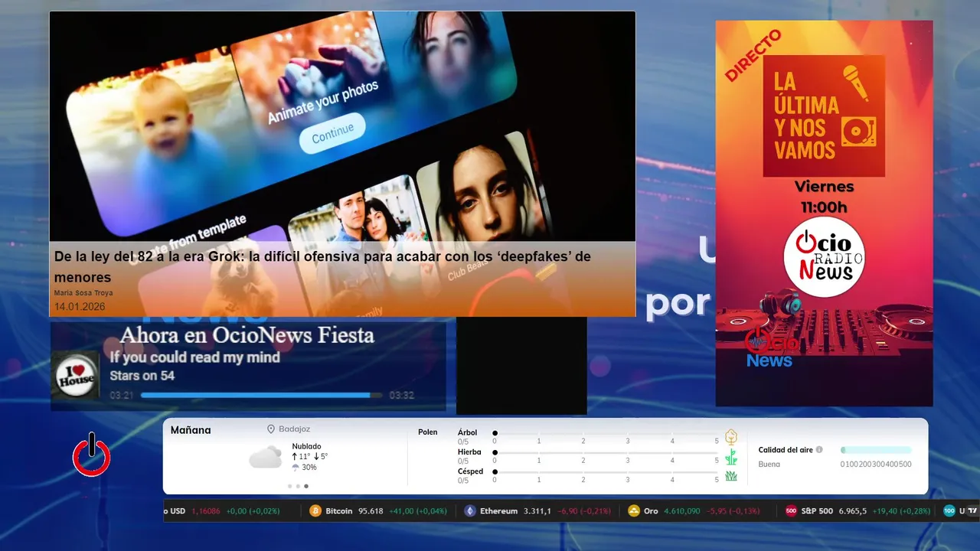Click the OcioRadio News round logo
Screen dimensions: 980x551
coord(825,259)
